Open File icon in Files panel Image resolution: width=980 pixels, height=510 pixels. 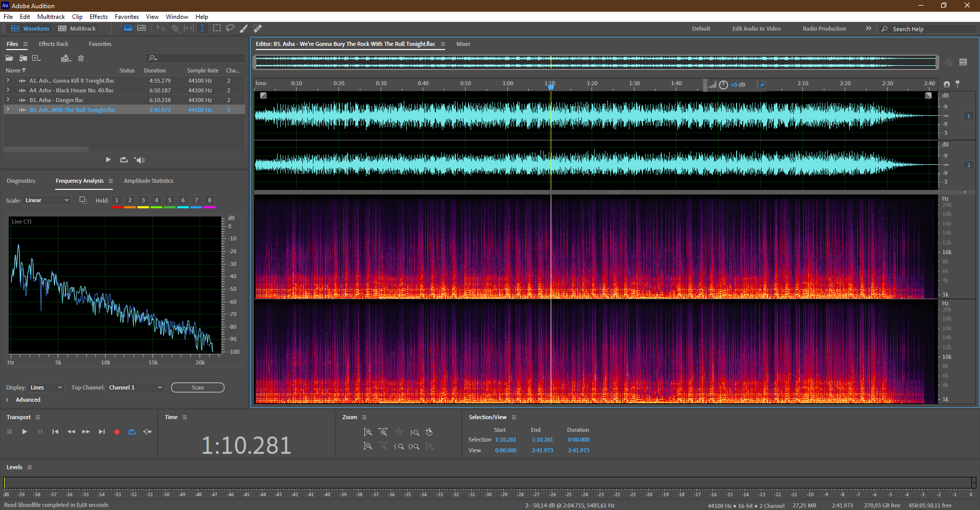(9, 58)
